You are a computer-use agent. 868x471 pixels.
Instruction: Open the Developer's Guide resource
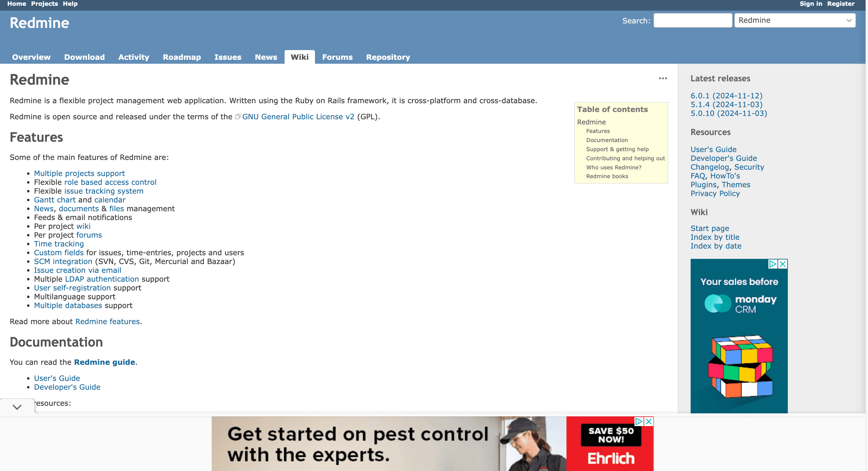point(723,158)
